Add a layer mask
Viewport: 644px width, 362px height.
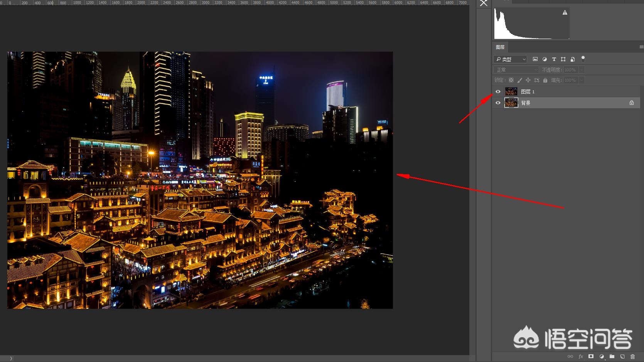click(x=591, y=356)
